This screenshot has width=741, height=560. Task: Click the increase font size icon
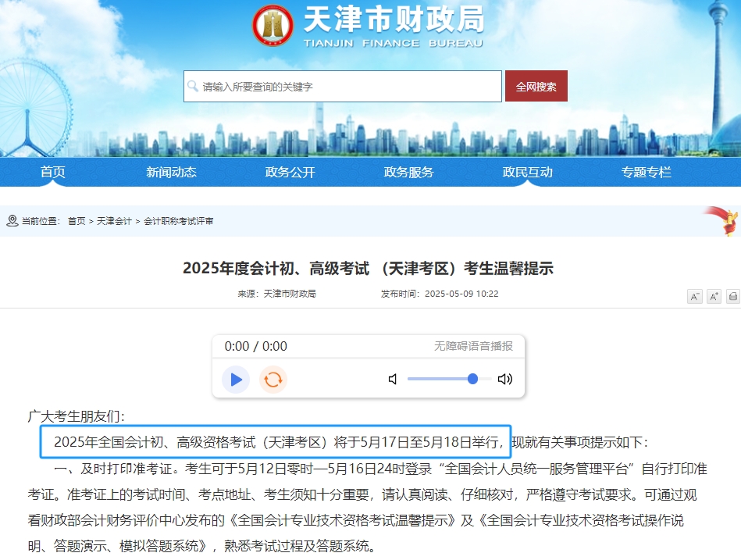pyautogui.click(x=713, y=296)
